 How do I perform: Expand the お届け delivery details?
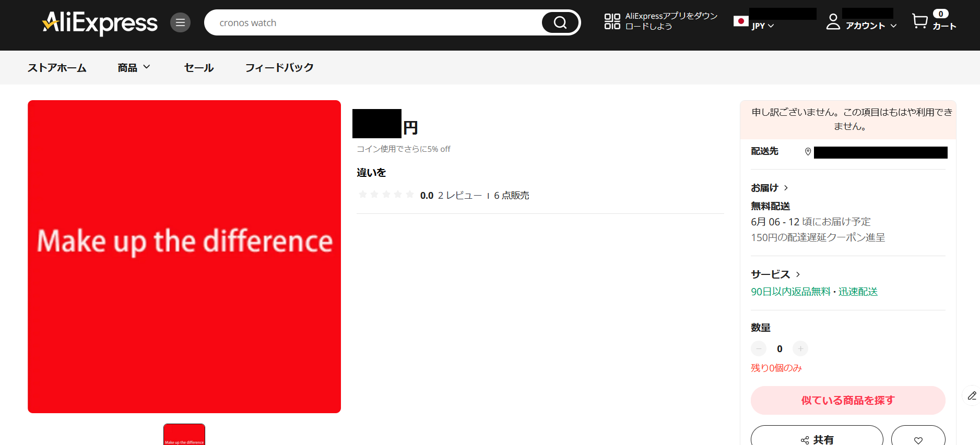click(770, 188)
